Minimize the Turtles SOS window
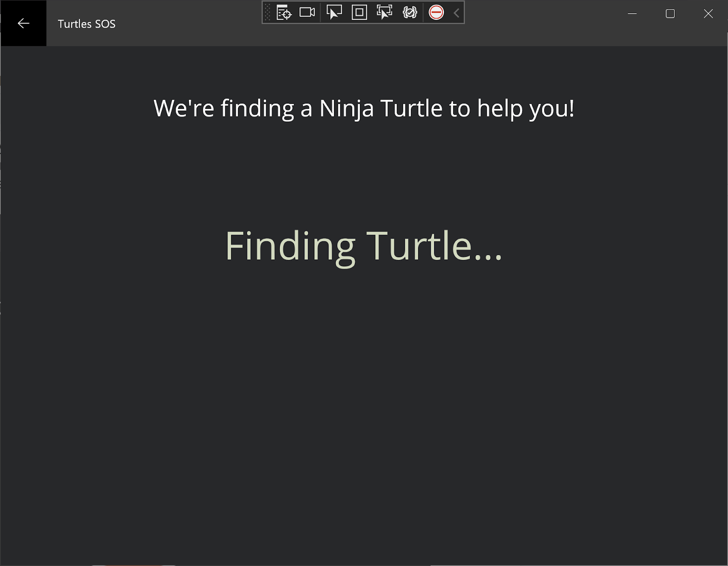 [632, 14]
